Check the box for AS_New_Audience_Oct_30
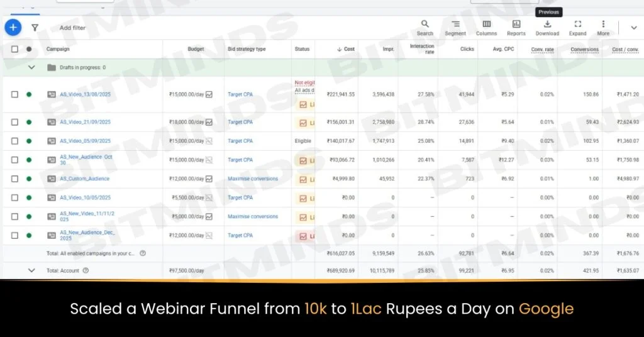This screenshot has width=644, height=337. point(15,160)
